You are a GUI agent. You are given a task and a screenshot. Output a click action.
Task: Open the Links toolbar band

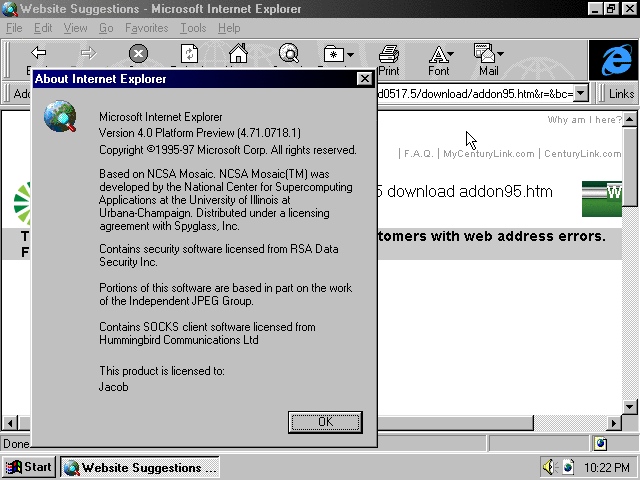pos(621,94)
